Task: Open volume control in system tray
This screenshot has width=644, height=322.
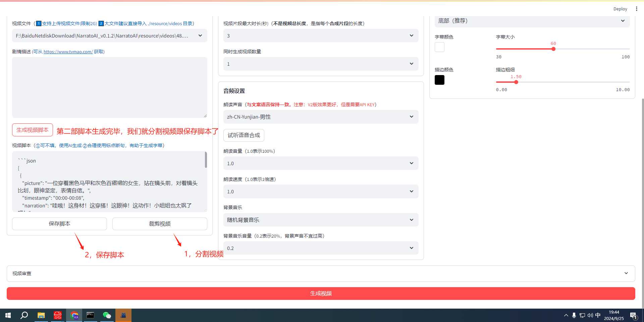Action: (590, 315)
